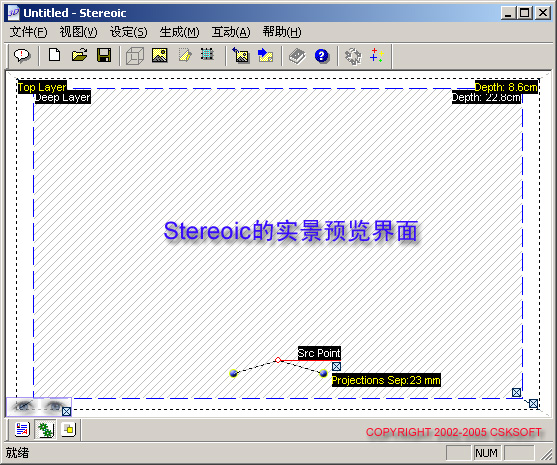557x465 pixels.
Task: Open the 设定(S) menu
Action: click(x=128, y=32)
